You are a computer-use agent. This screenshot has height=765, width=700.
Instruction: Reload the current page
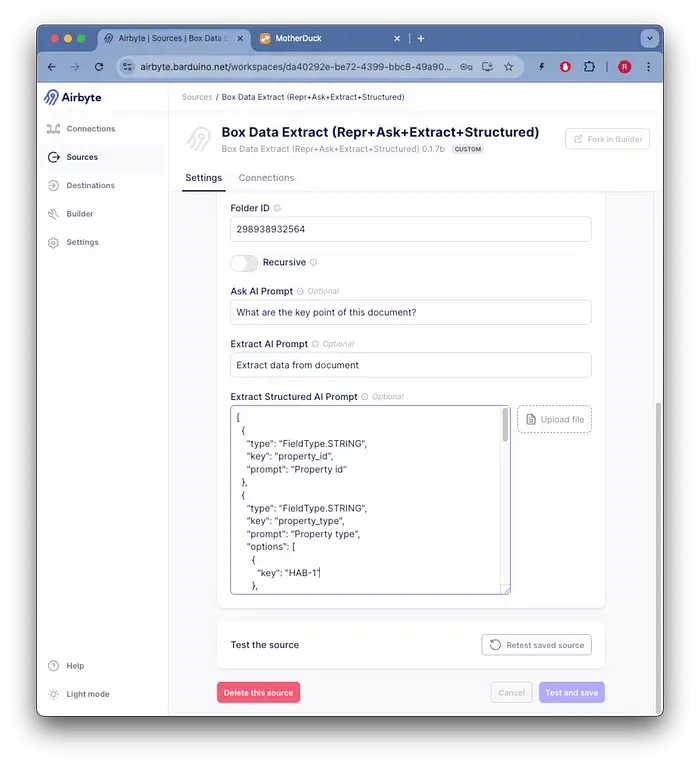tap(99, 67)
